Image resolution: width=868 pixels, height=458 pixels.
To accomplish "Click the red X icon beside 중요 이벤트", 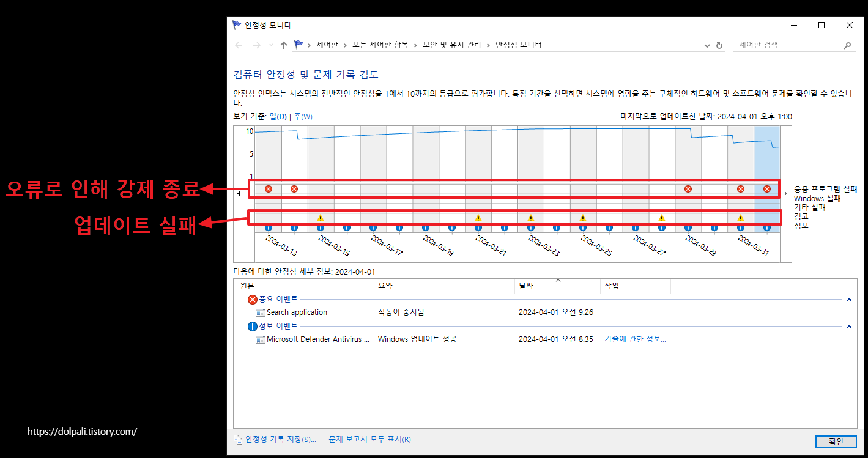I will pos(251,299).
